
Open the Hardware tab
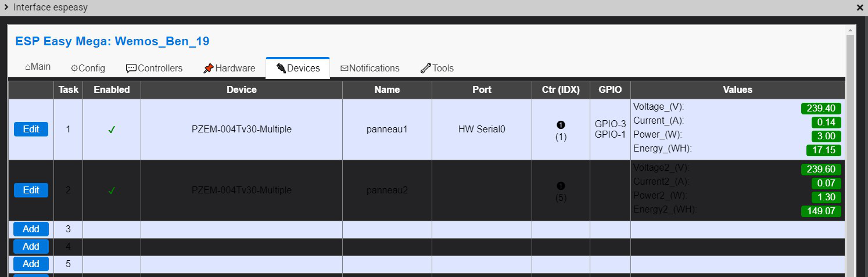pos(229,68)
